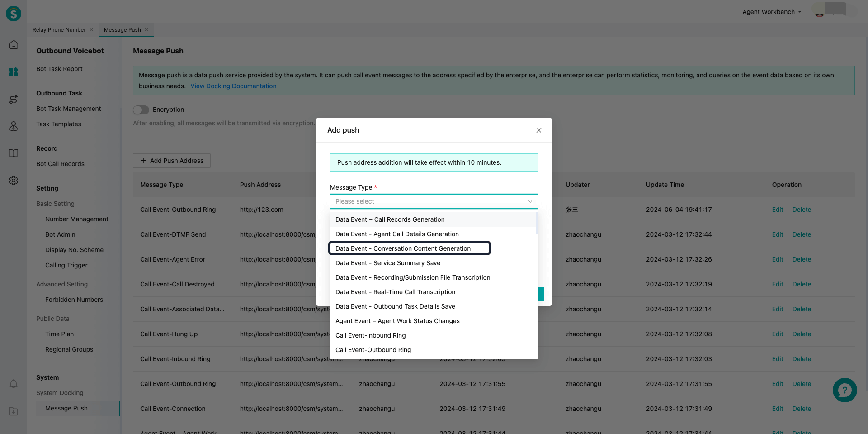Click View Docking Documentation link
This screenshot has width=868, height=434.
pyautogui.click(x=233, y=86)
